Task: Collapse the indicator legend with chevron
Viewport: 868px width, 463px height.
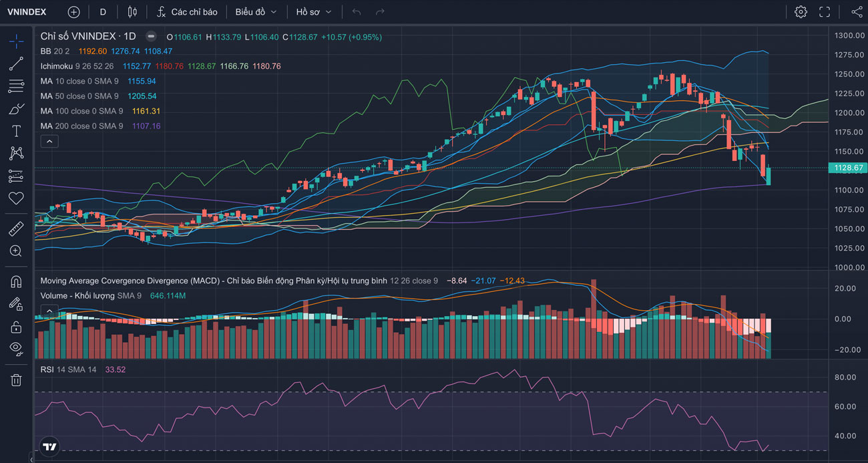Action: coord(49,141)
